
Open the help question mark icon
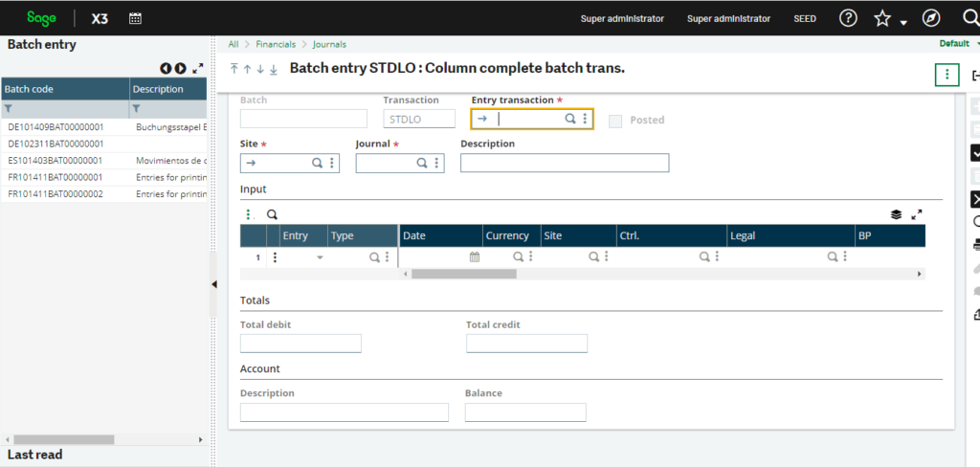pyautogui.click(x=847, y=18)
